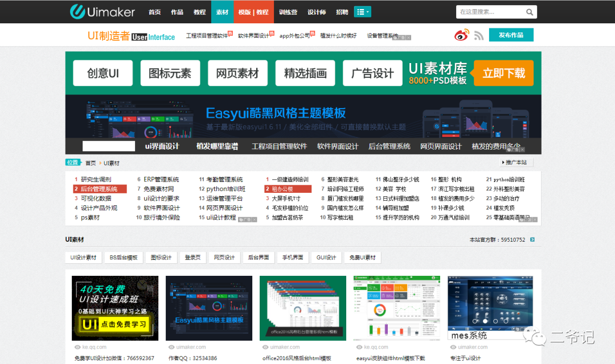The height and width of the screenshot is (364, 615).
Task: Open the python培训班 list item numbered 12
Action: (226, 189)
